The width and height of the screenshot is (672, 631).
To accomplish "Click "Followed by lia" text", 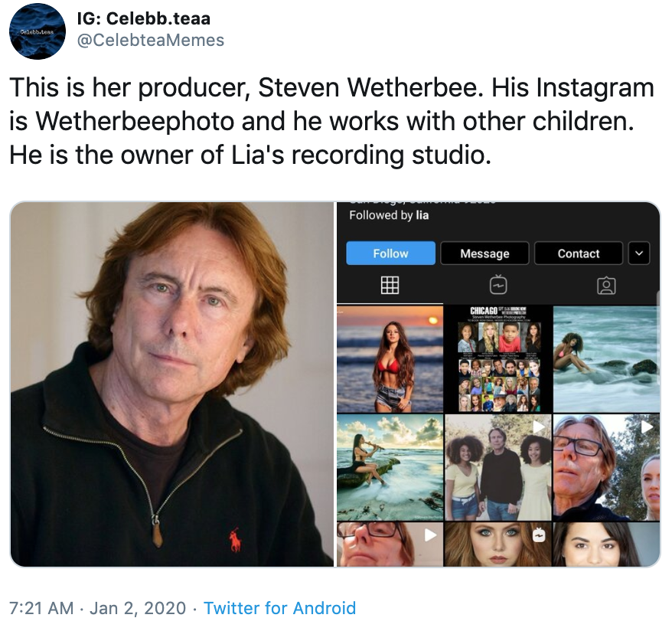I will coord(389,215).
